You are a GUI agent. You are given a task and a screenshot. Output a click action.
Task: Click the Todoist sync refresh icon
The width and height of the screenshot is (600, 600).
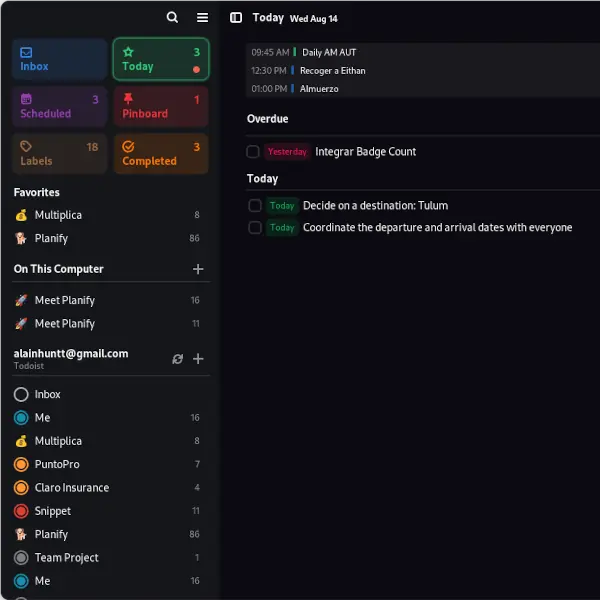click(177, 359)
